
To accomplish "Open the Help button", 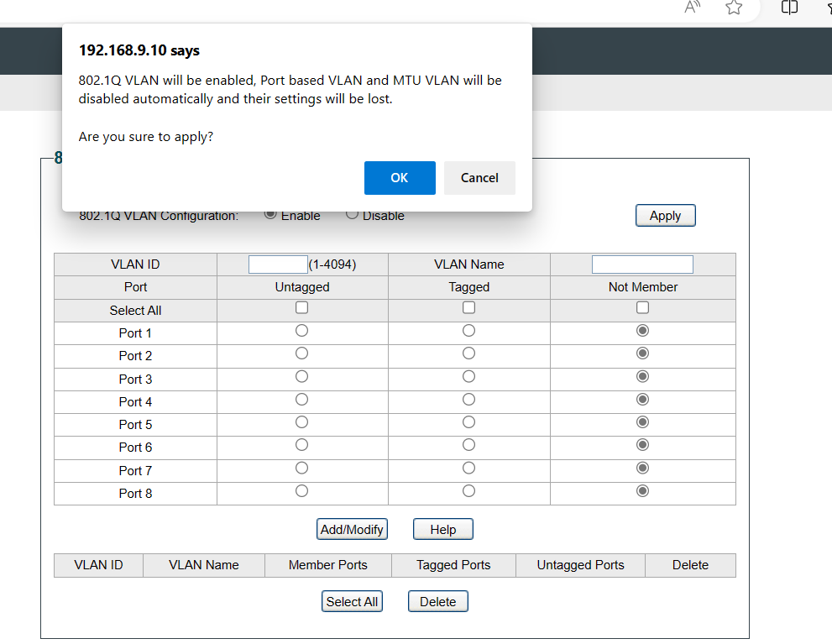I will click(x=443, y=529).
